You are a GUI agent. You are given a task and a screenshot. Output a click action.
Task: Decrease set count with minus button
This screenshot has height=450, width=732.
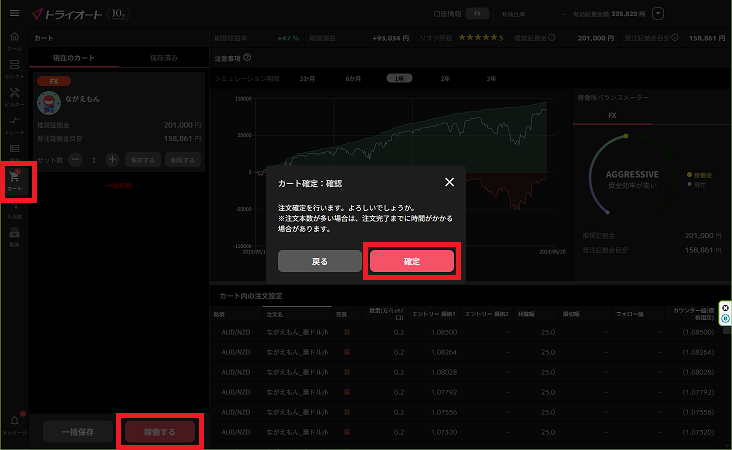(75, 159)
